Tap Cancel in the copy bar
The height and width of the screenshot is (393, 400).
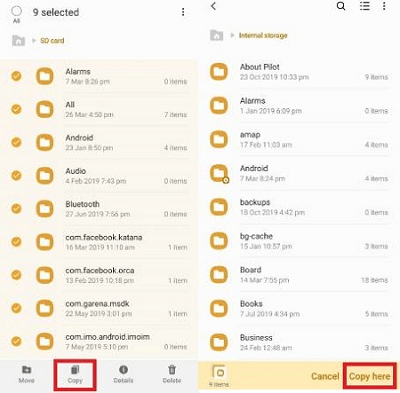click(325, 376)
